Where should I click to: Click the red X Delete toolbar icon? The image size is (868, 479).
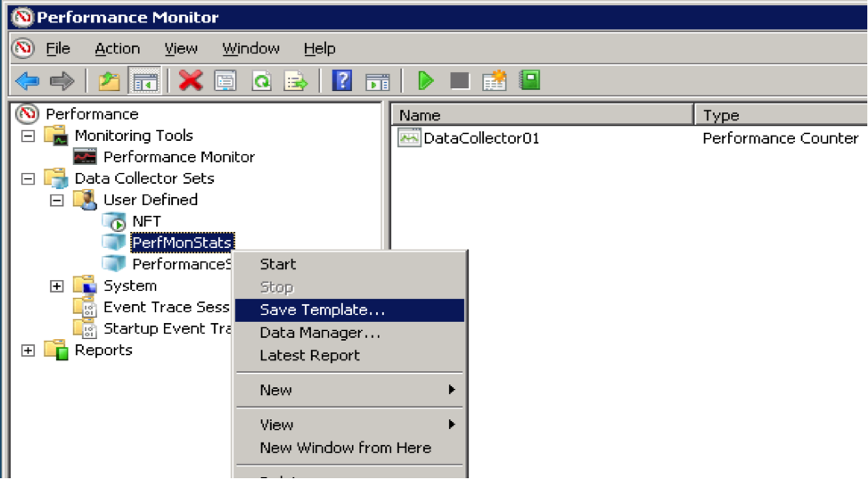(x=191, y=81)
